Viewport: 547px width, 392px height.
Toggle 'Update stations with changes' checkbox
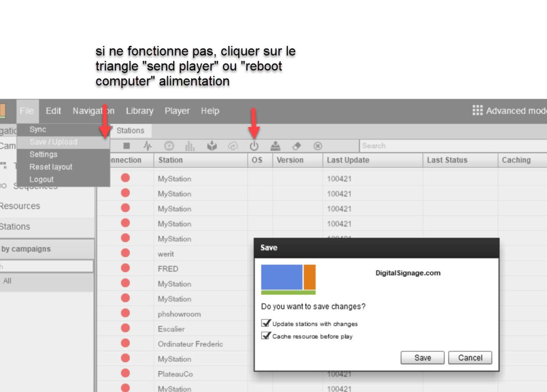pos(265,323)
